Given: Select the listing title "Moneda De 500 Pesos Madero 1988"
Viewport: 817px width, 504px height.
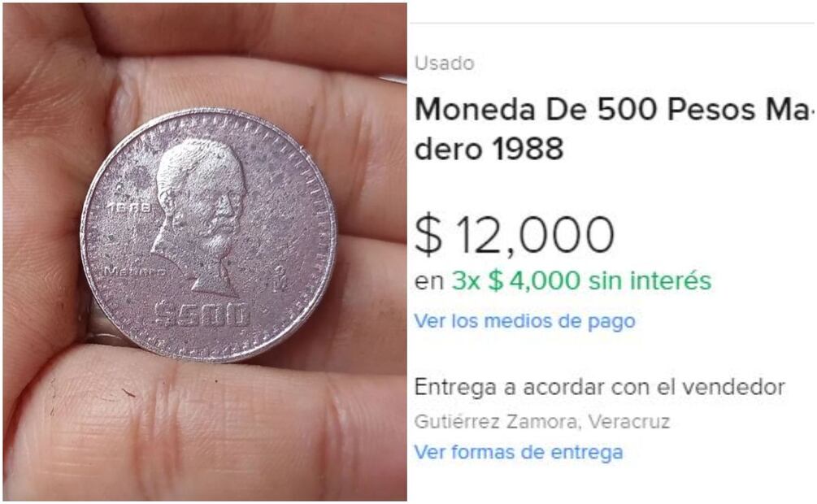Looking at the screenshot, I should click(614, 128).
